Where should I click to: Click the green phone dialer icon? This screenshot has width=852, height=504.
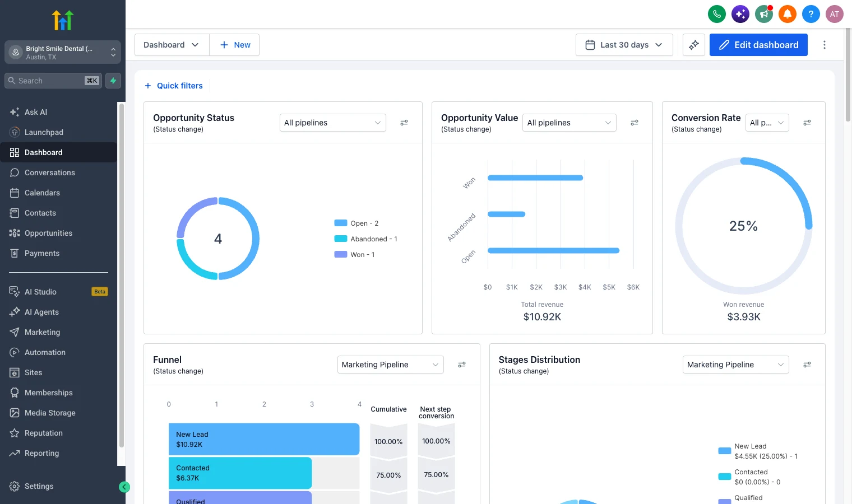click(x=717, y=14)
